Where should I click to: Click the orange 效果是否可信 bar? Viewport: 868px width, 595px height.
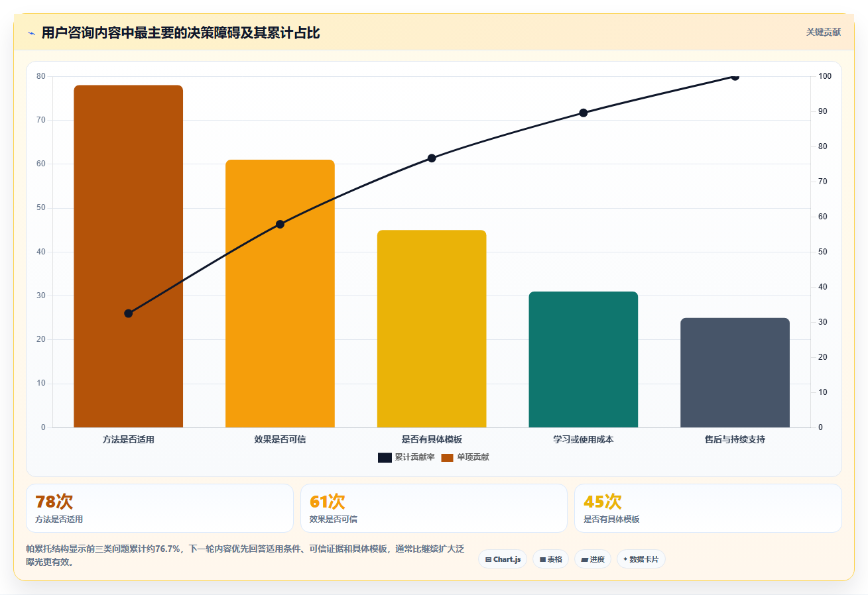(x=280, y=294)
